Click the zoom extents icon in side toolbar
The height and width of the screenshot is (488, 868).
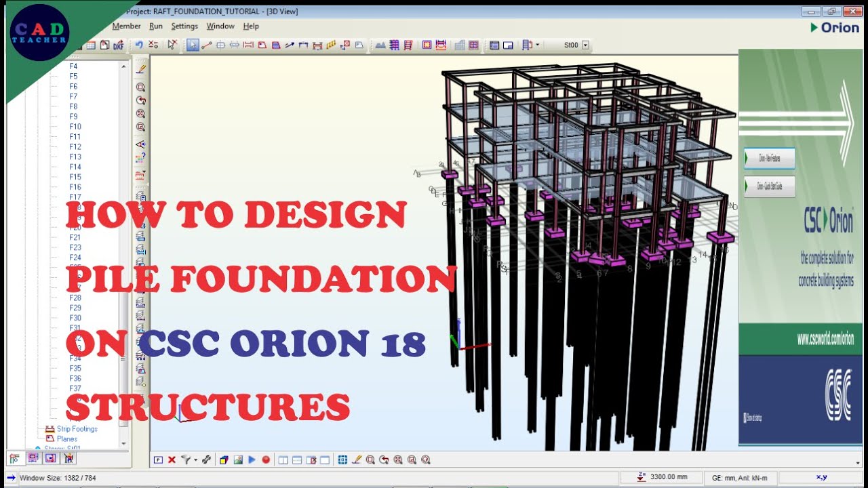point(140,113)
